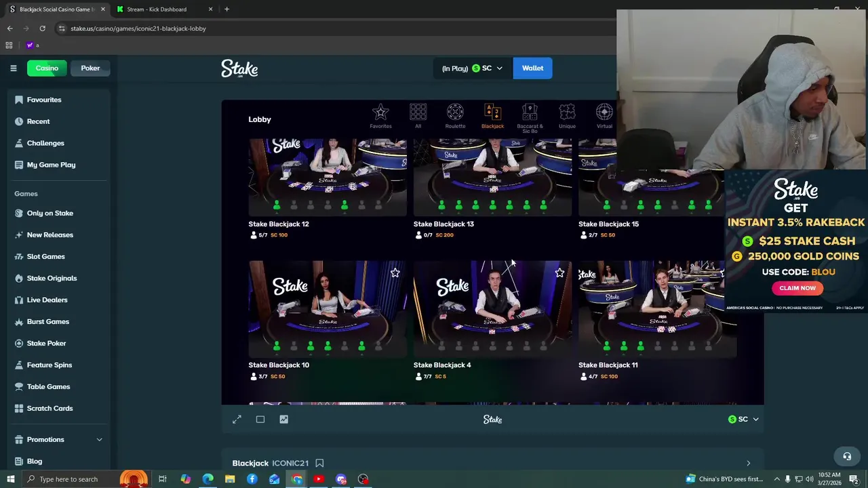Open the Stake Blackjack 12 table
The image size is (868, 488).
(328, 178)
